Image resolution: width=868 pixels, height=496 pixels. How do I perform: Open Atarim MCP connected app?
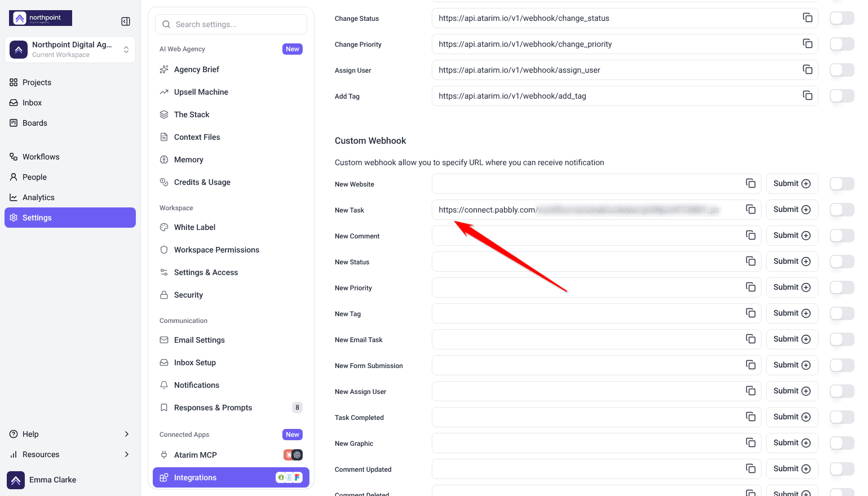[231, 455]
